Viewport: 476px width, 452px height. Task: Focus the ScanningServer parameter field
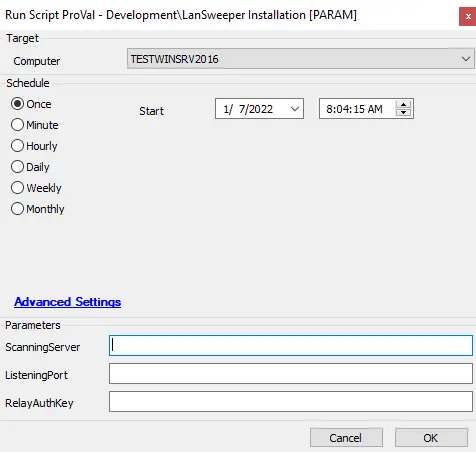point(291,345)
